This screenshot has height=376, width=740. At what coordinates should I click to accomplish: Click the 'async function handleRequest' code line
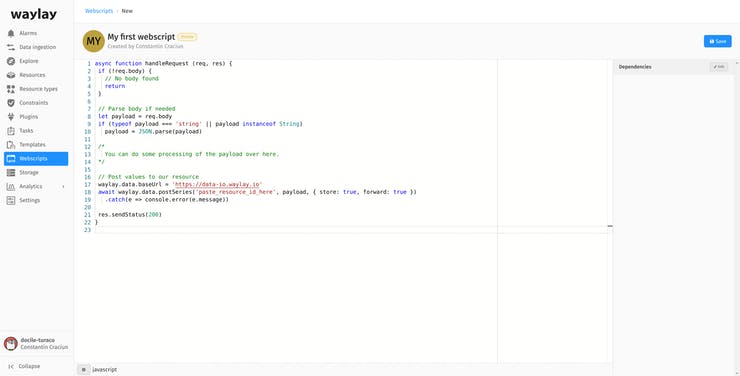[x=163, y=63]
